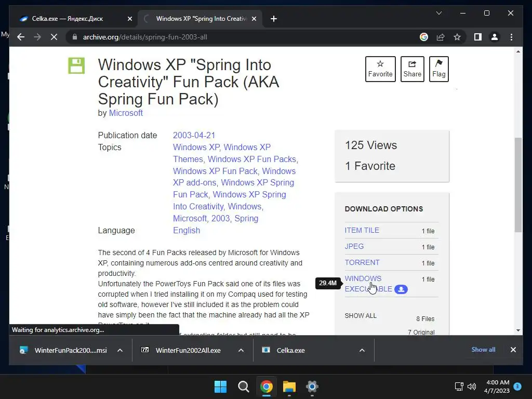Close the downloads bar
This screenshot has width=532, height=399.
(513, 350)
